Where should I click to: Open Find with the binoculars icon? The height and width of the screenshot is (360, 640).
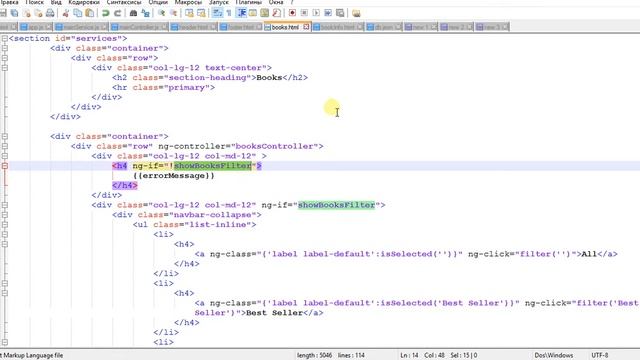pos(133,13)
